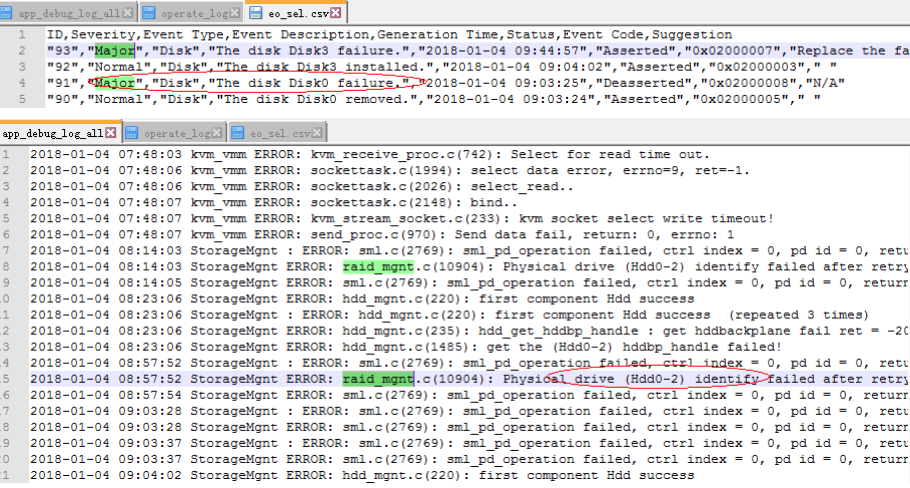
Task: Click the sockettask.c(2148) bind line
Action: point(273,203)
